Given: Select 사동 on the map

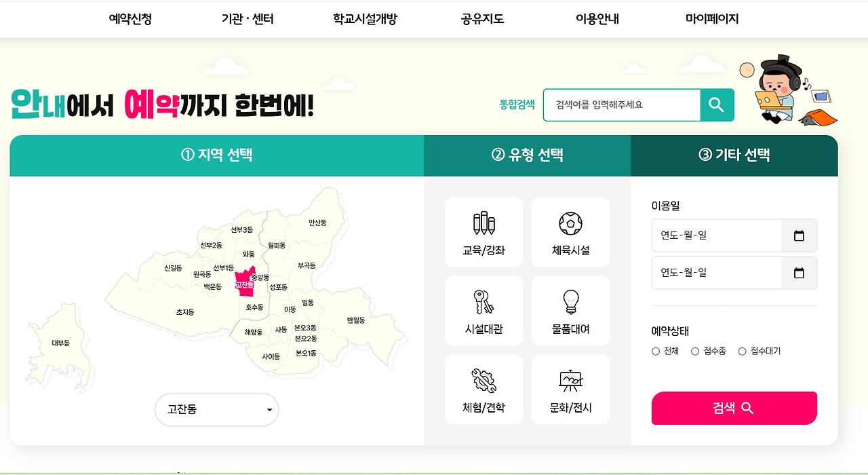Looking at the screenshot, I should (281, 330).
